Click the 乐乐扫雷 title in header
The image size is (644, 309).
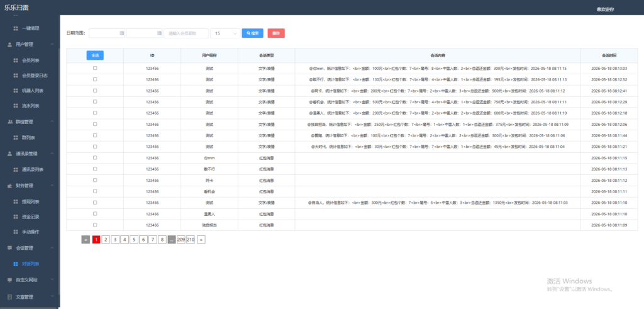click(16, 8)
